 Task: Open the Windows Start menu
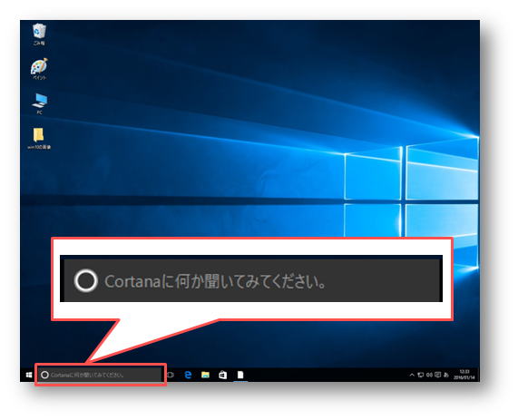(x=29, y=375)
